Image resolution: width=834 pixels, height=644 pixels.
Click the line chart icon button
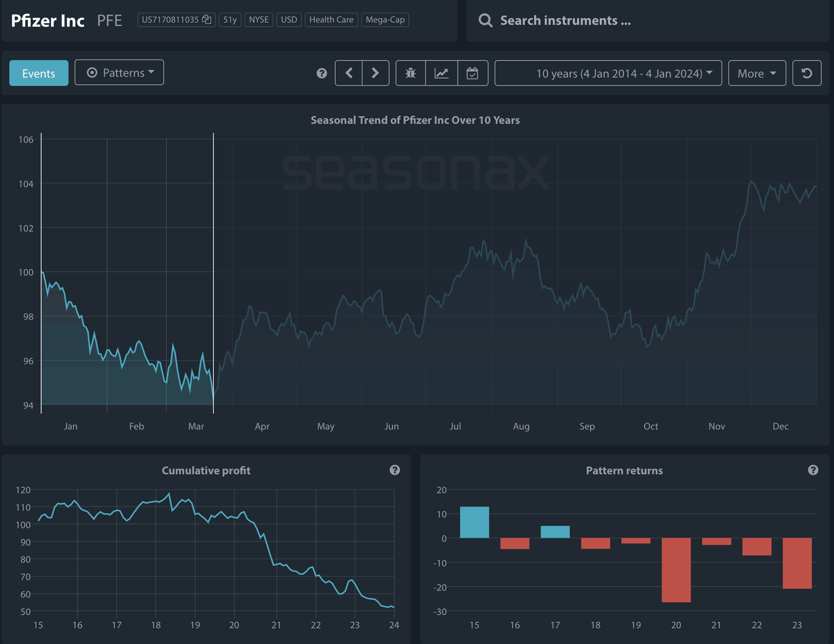[x=442, y=73]
